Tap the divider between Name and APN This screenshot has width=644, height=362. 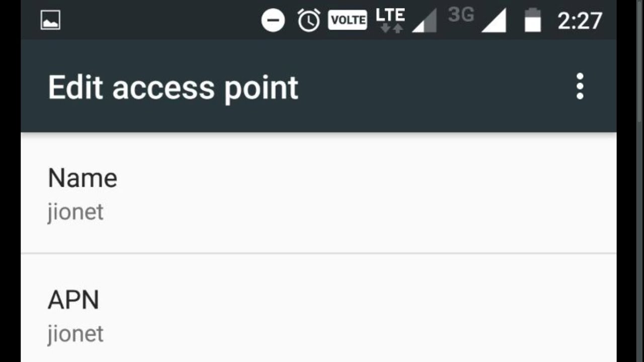[x=318, y=253]
